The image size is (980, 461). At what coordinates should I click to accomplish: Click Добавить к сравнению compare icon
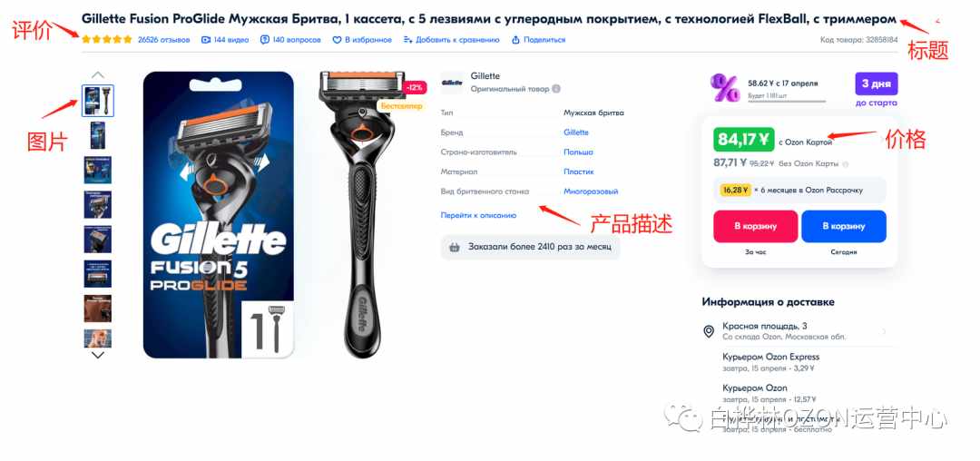pos(408,40)
